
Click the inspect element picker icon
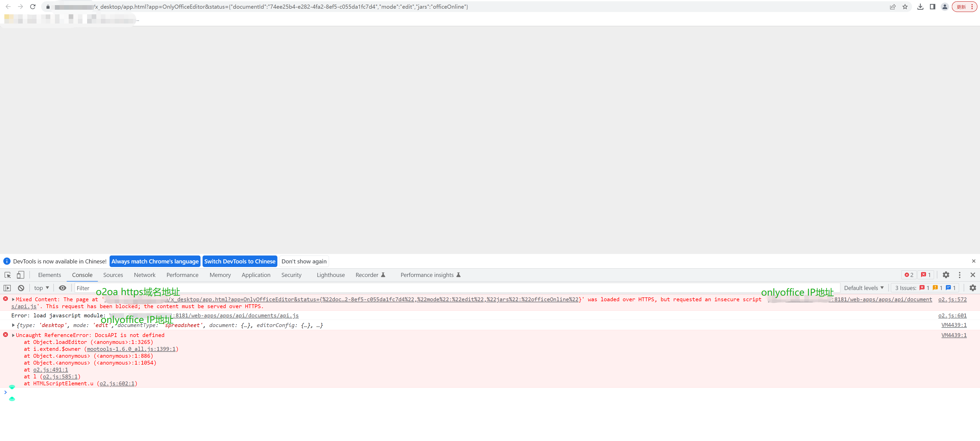(8, 275)
